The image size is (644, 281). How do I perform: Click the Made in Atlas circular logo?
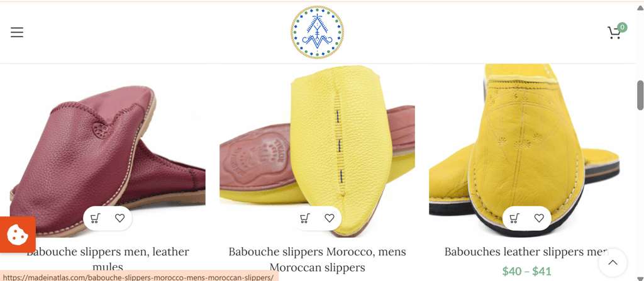317,32
